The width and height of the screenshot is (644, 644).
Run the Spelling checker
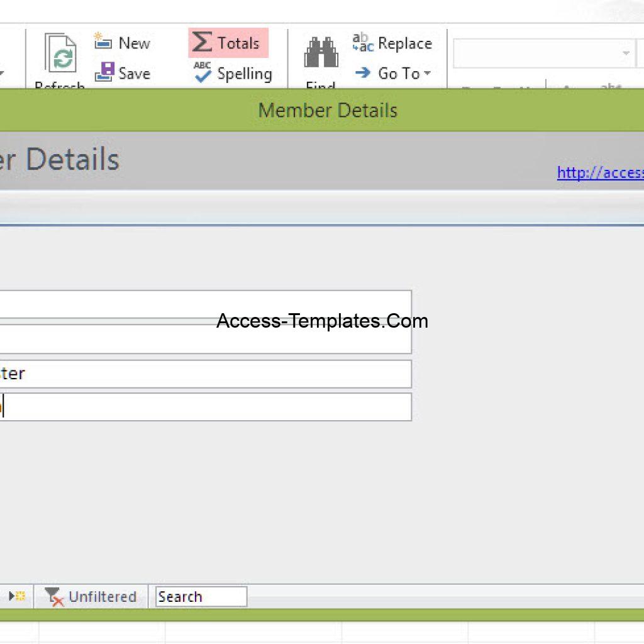233,74
